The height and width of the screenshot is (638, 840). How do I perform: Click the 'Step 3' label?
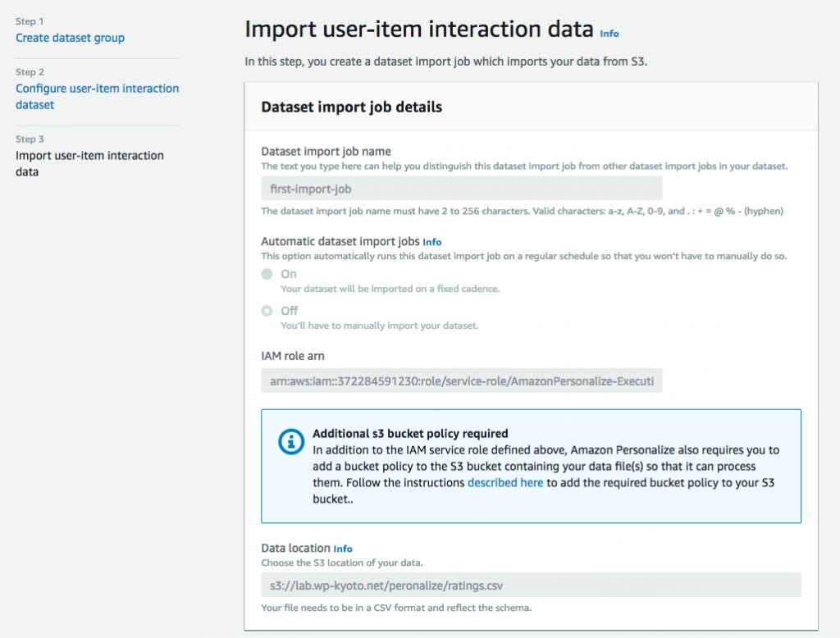(30, 139)
